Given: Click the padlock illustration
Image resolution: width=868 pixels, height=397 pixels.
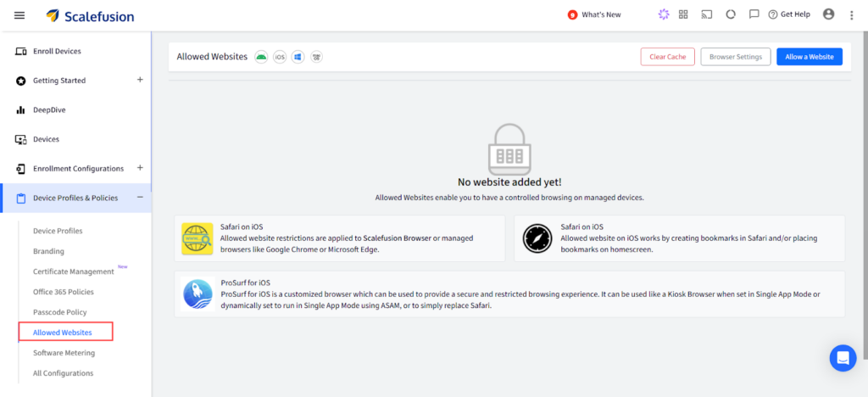Looking at the screenshot, I should pyautogui.click(x=509, y=149).
